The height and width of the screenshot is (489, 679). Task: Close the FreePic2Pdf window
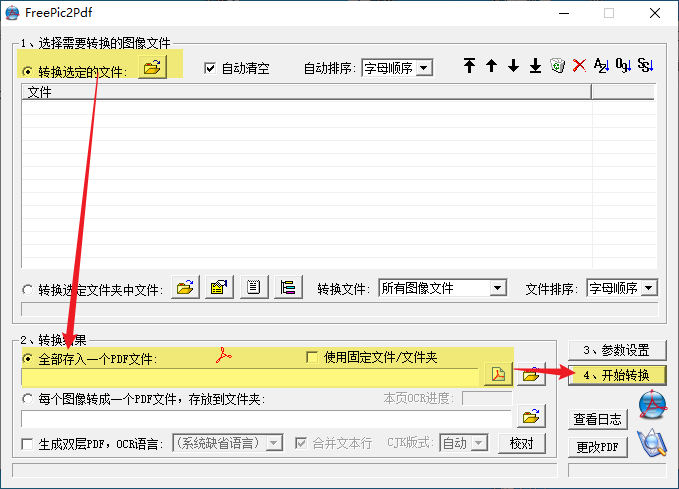point(655,13)
